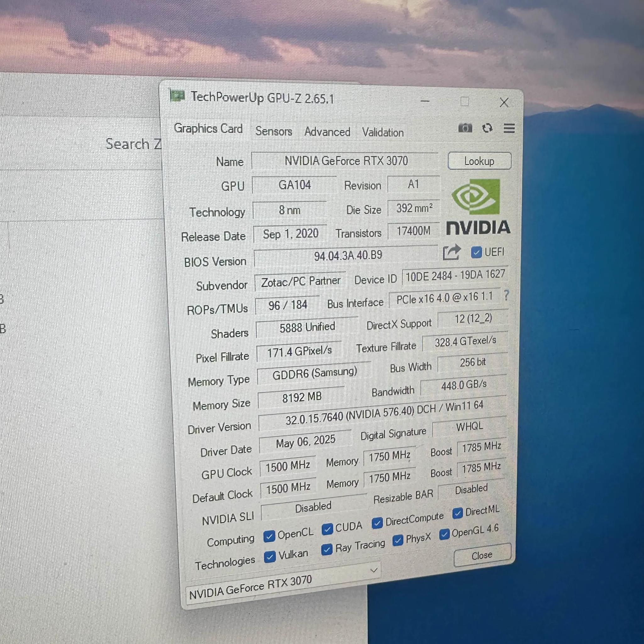Take a screenshot with the camera icon

(465, 128)
